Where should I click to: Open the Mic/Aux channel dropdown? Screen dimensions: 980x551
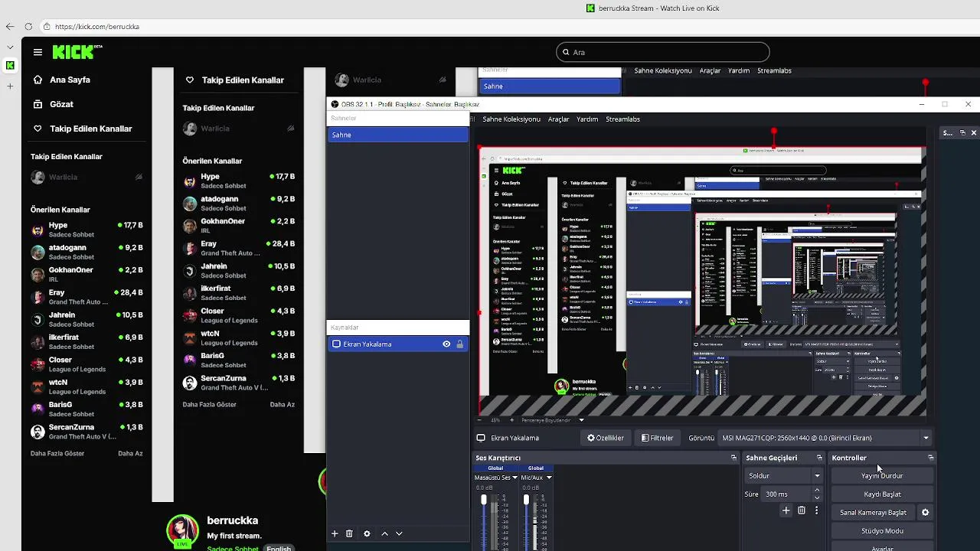549,478
